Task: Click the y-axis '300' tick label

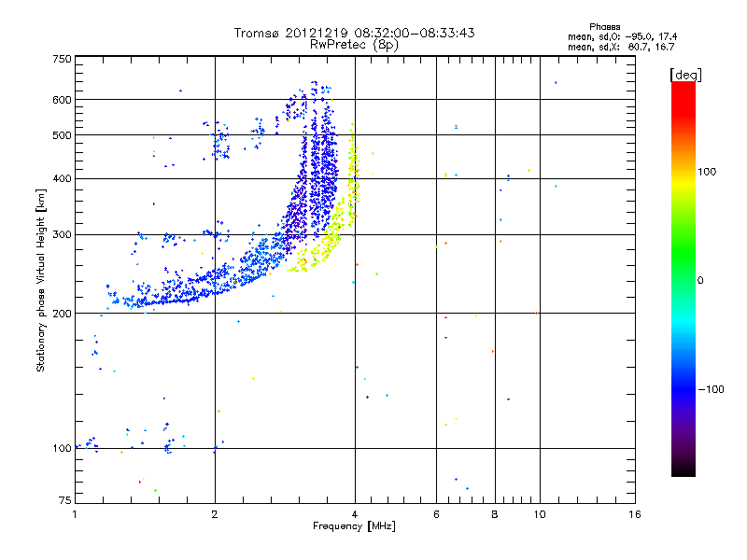Action: pos(62,235)
